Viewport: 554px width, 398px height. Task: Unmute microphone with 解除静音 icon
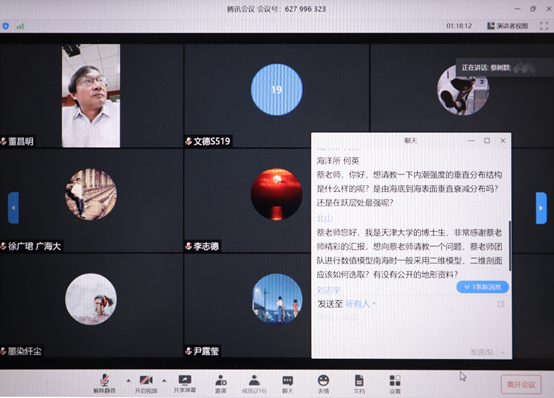(104, 383)
